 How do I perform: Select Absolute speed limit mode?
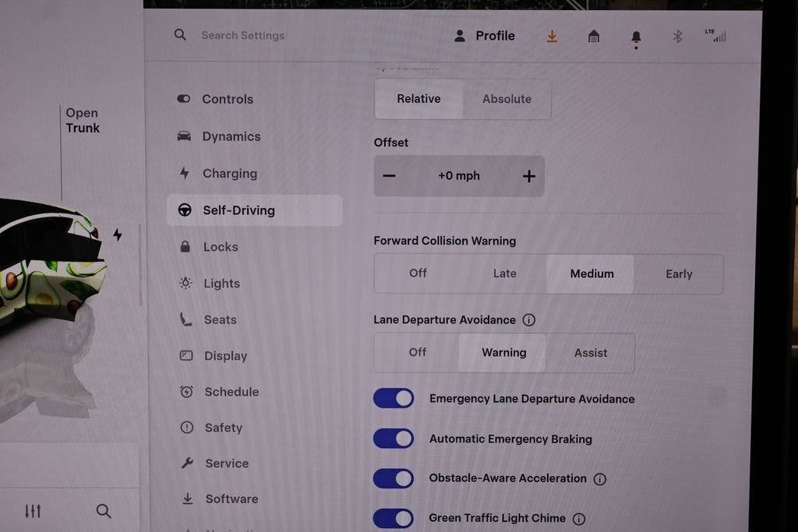tap(507, 99)
